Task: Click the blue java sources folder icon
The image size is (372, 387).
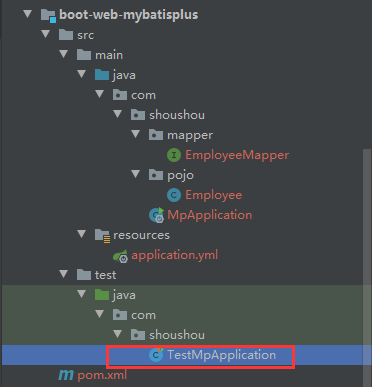Action: (102, 75)
